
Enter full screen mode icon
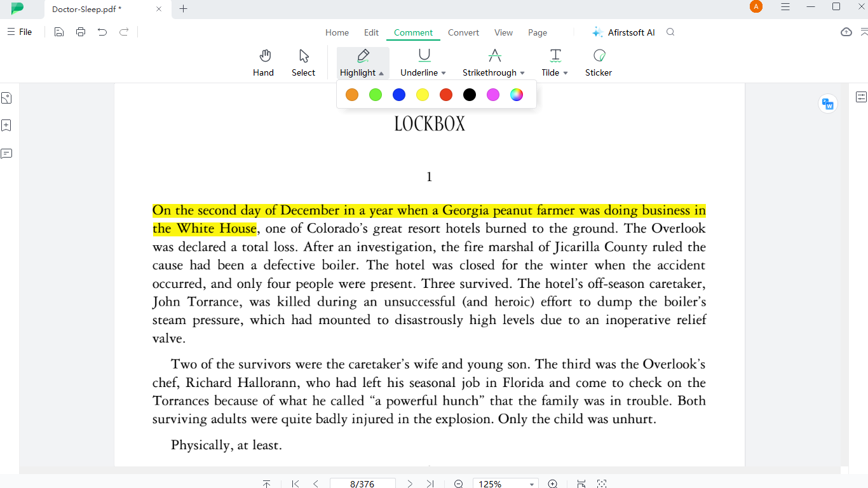(602, 484)
